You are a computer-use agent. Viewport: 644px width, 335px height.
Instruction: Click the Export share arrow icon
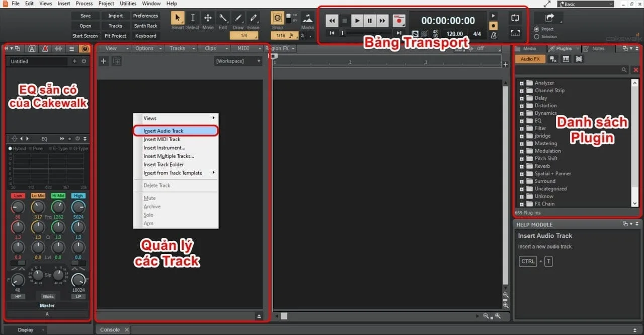point(549,18)
